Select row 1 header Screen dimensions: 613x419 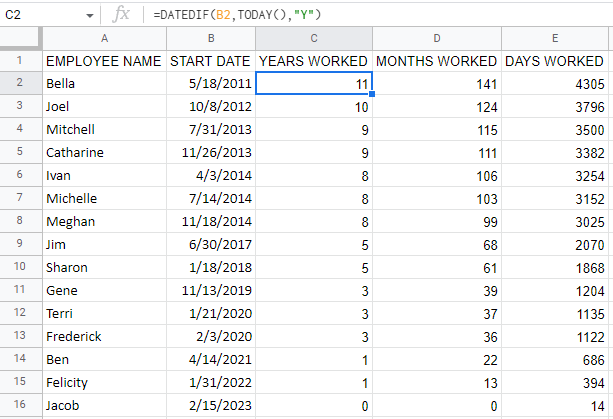(x=20, y=61)
